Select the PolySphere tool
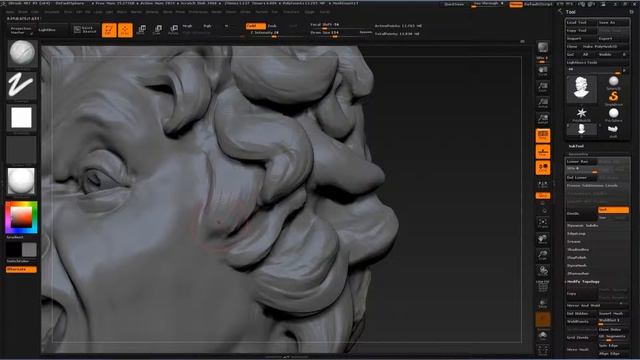 pyautogui.click(x=613, y=114)
